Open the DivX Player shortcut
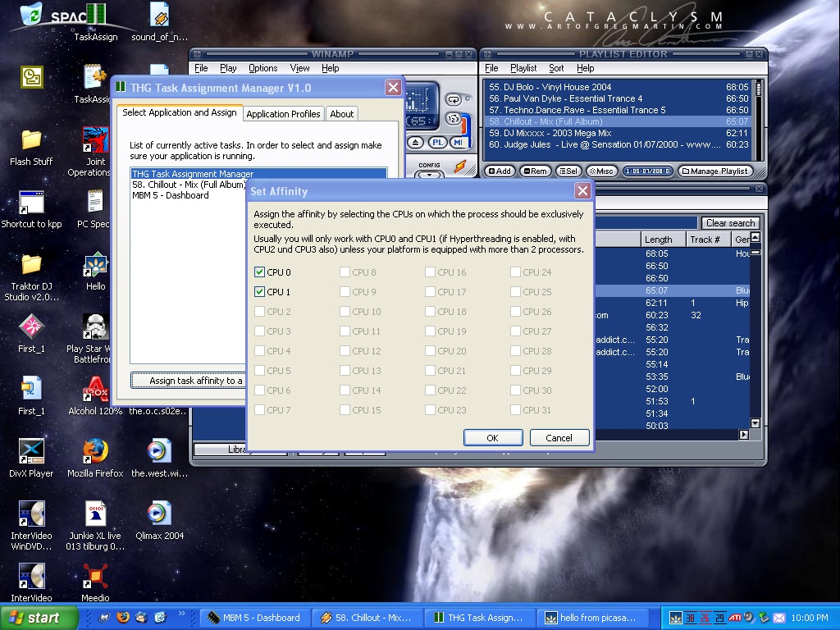The height and width of the screenshot is (630, 840). coord(31,459)
